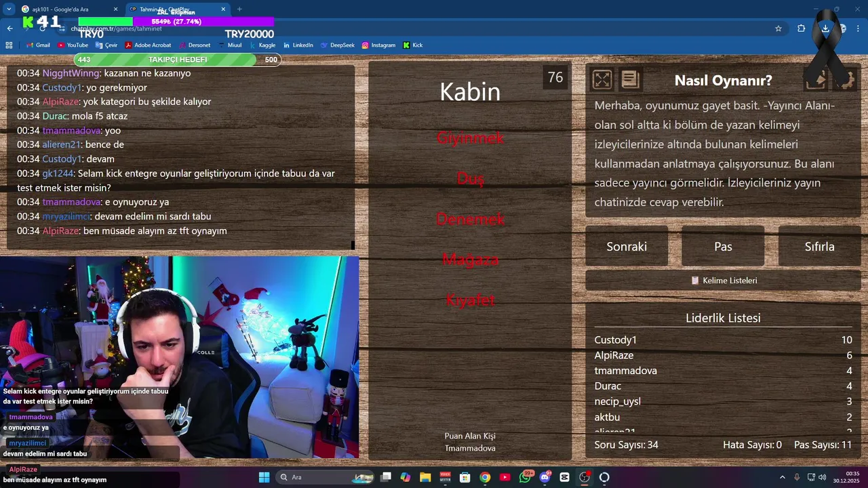The image size is (868, 488).
Task: Close the aşk101 Google tab
Action: coord(115,9)
